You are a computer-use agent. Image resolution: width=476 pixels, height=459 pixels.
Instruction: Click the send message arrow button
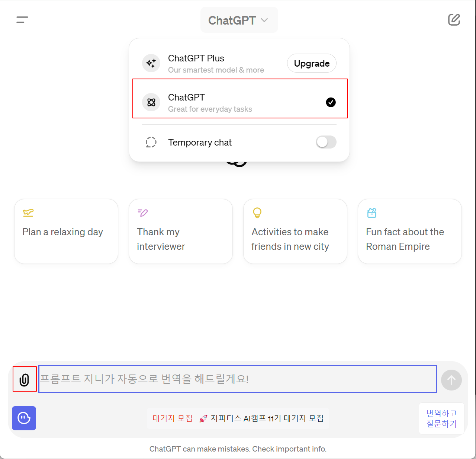point(451,380)
